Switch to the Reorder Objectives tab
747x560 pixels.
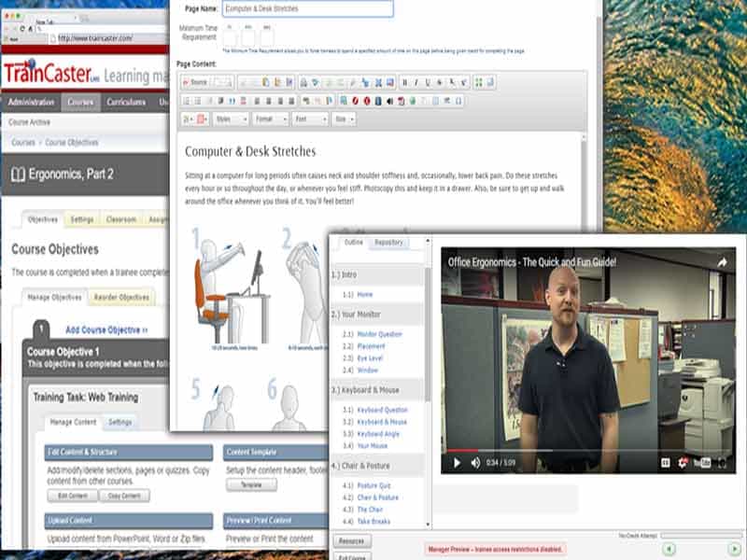click(121, 297)
